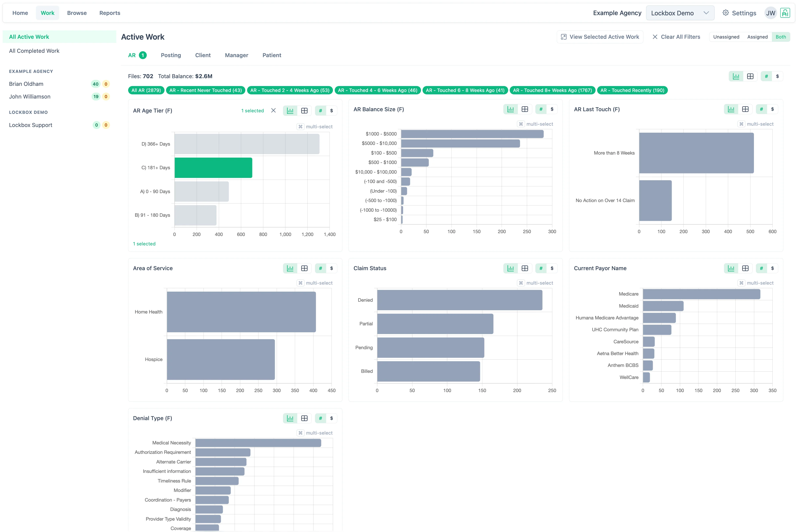Click the green app logo icon
This screenshot has width=796, height=532.
[785, 13]
